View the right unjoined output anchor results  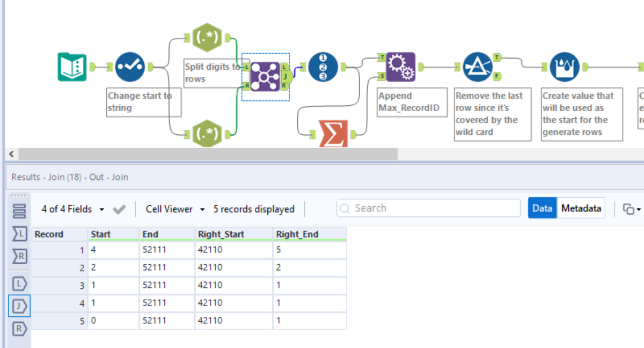coord(17,328)
